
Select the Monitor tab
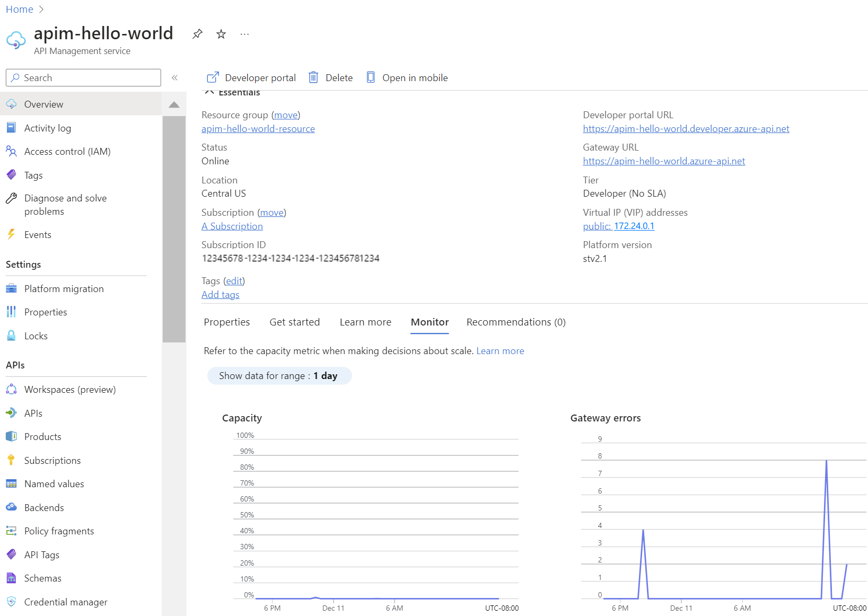coord(429,322)
